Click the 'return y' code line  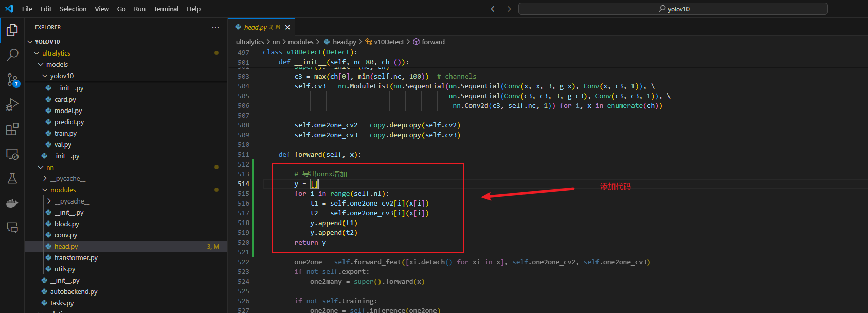(310, 242)
